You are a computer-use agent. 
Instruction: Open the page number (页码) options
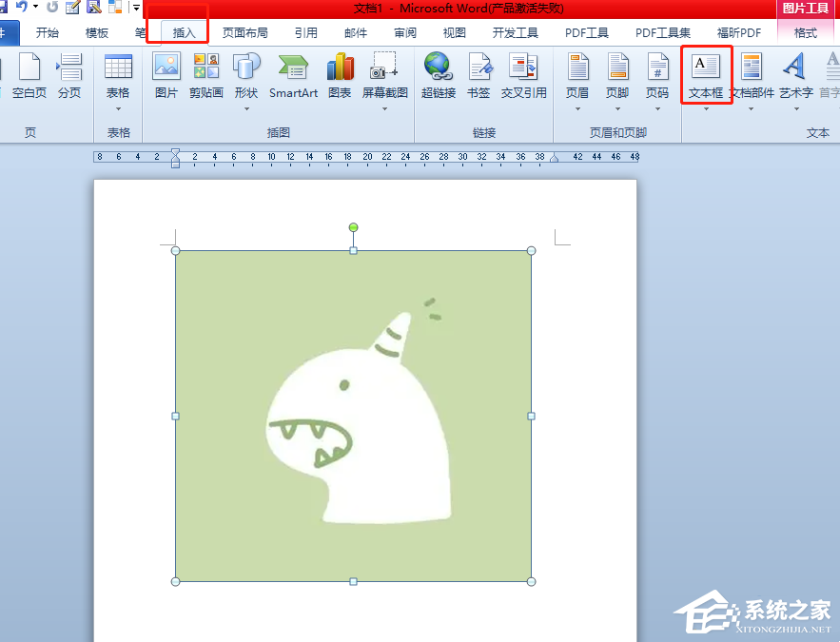tap(657, 76)
